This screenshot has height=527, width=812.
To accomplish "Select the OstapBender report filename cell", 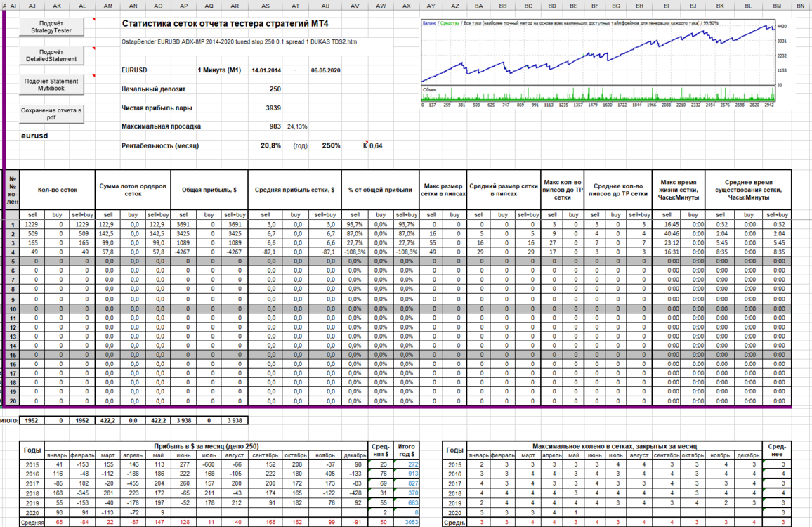I will point(239,42).
